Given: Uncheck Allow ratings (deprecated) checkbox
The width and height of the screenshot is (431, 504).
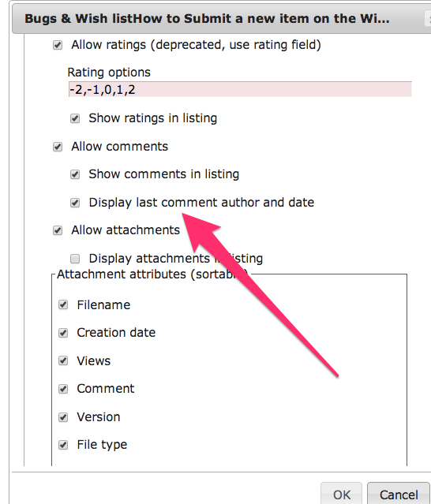Looking at the screenshot, I should point(58,45).
